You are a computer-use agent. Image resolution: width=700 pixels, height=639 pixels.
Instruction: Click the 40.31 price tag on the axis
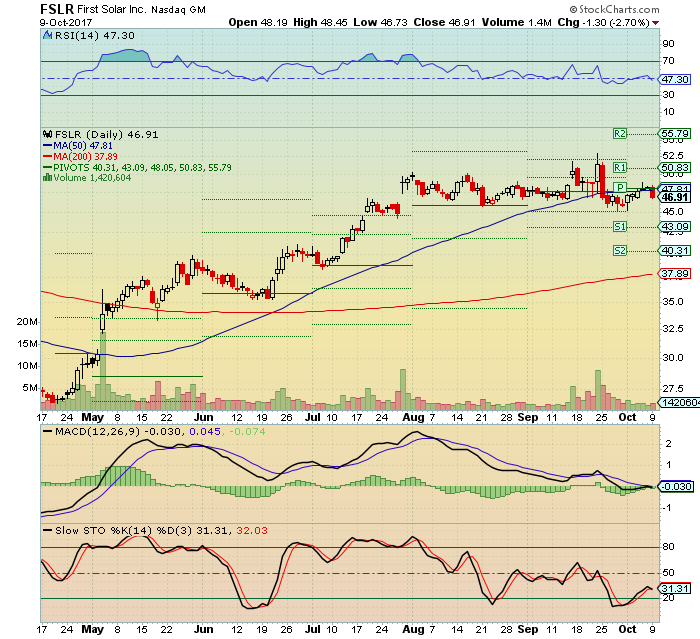[675, 251]
